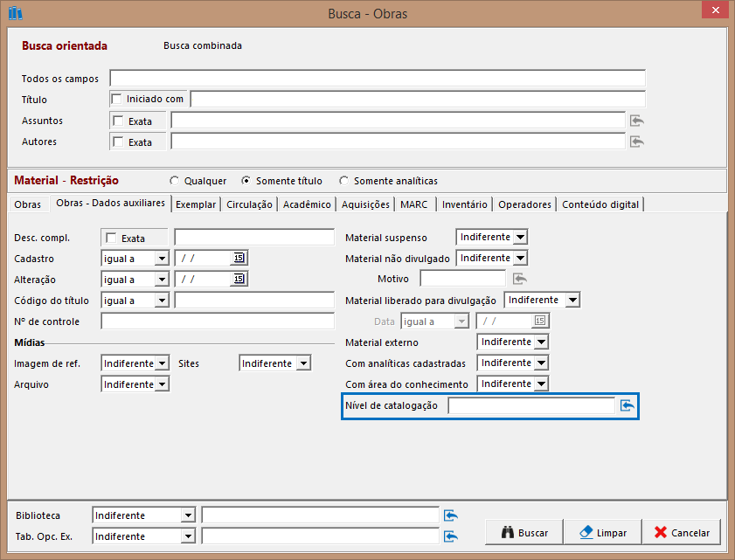Viewport: 735px width, 560px height.
Task: Focus the Nº de controle field
Action: (x=218, y=321)
